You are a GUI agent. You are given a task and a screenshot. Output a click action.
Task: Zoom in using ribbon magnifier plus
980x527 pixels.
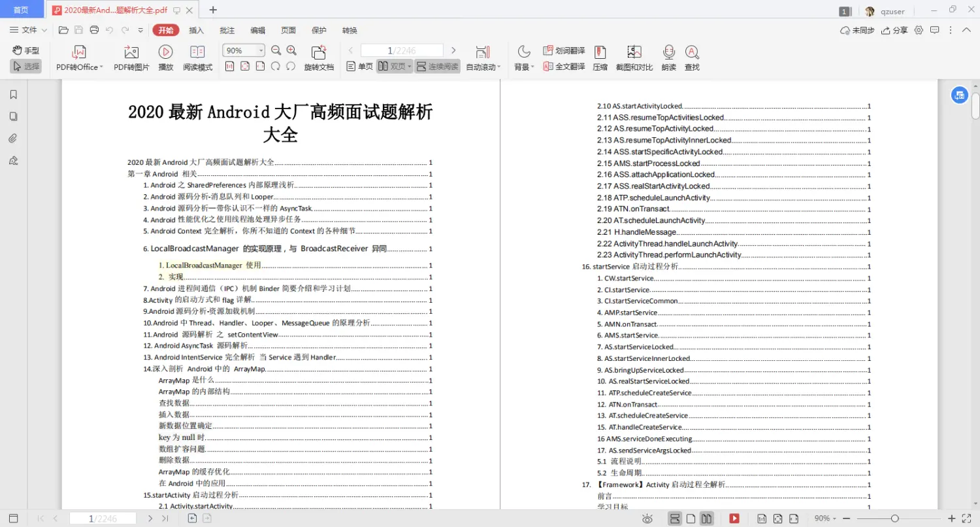tap(291, 50)
